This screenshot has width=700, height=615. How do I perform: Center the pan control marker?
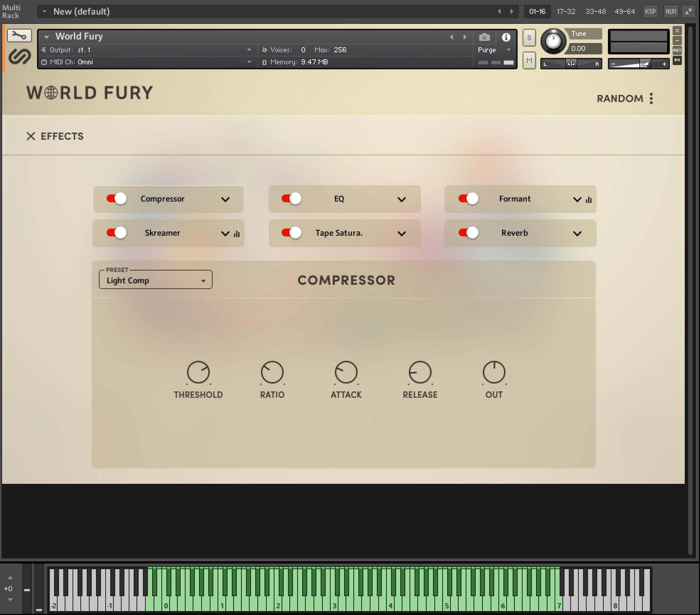pos(571,64)
